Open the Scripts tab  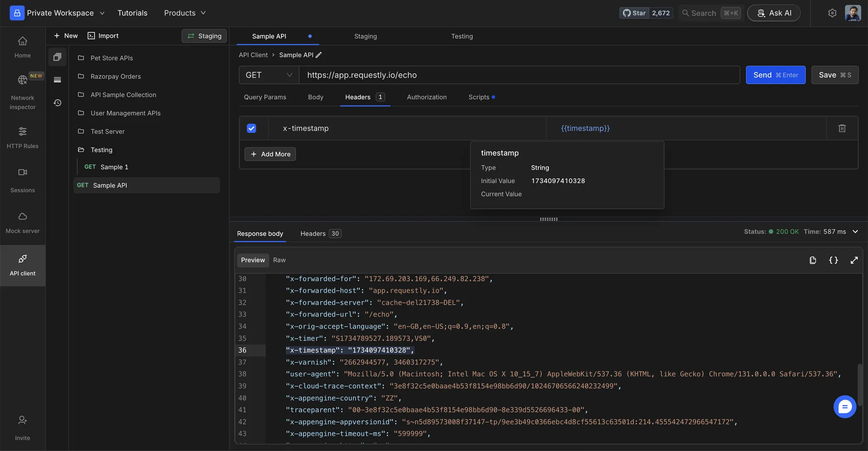[479, 97]
